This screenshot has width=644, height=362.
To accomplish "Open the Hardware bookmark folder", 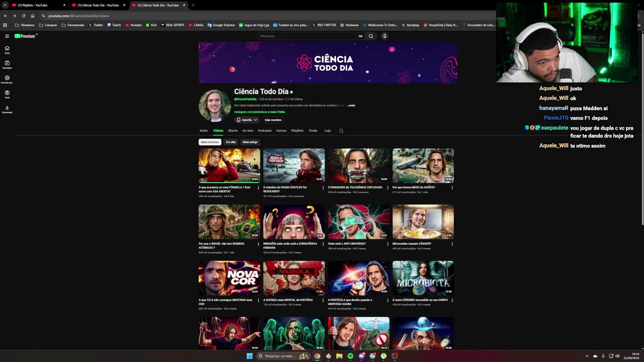I will 349,25.
